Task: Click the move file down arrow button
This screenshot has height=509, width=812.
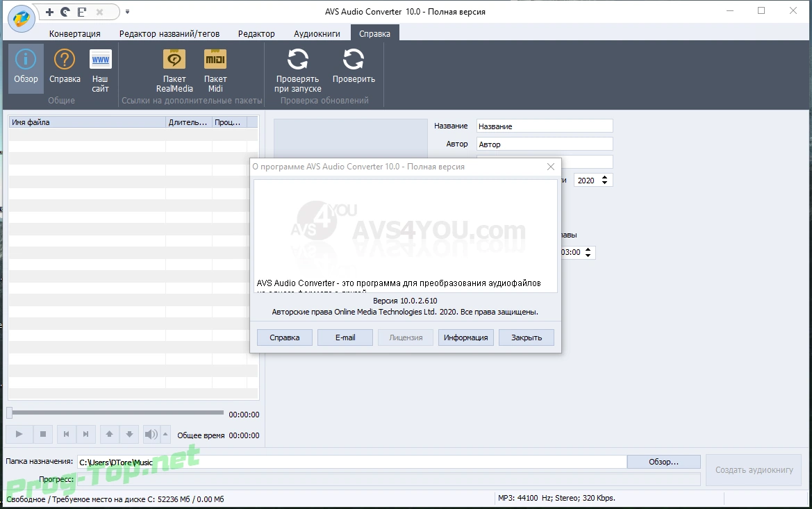Action: (x=129, y=434)
